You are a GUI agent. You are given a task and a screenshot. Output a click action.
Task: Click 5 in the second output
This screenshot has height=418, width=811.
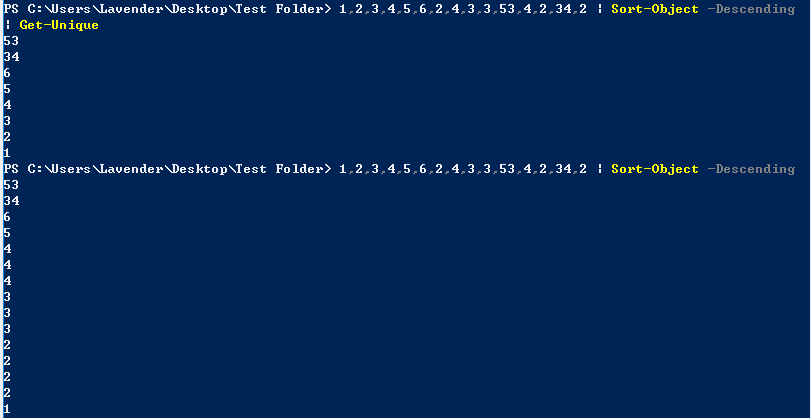[x=7, y=233]
